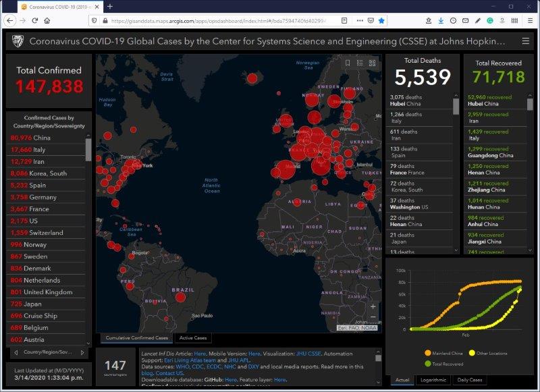Click the Total Recovered list scrollbar
This screenshot has height=392, width=540.
click(530, 105)
